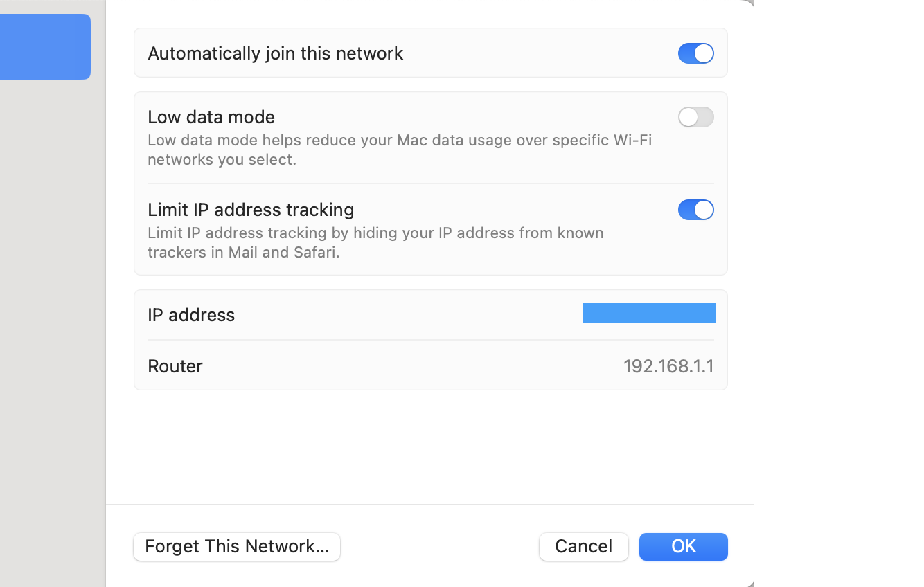Image resolution: width=924 pixels, height=587 pixels.
Task: Click the IP address row label
Action: click(191, 314)
